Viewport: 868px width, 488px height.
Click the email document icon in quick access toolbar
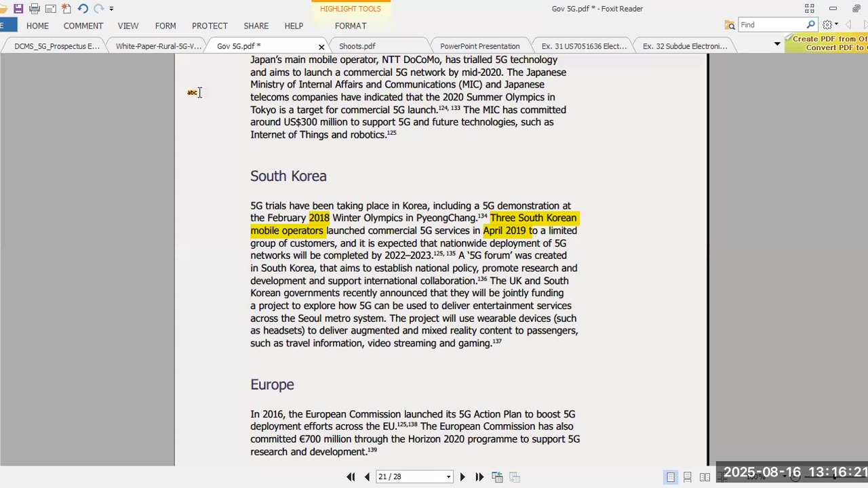tap(50, 9)
